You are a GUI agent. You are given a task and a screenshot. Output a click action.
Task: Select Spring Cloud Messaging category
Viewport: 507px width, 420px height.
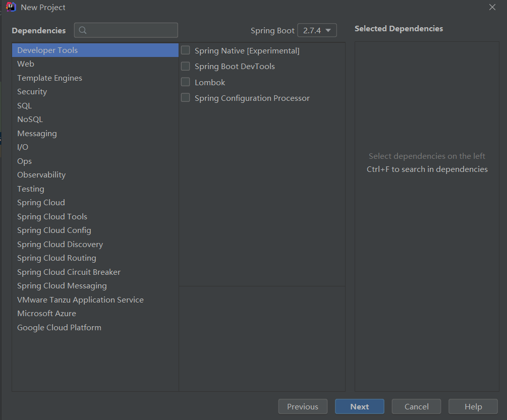[95, 286]
